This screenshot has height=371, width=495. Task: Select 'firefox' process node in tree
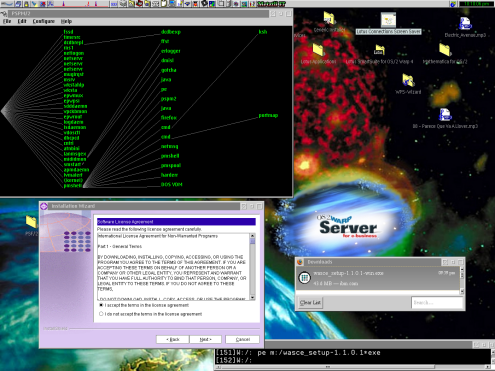point(169,118)
